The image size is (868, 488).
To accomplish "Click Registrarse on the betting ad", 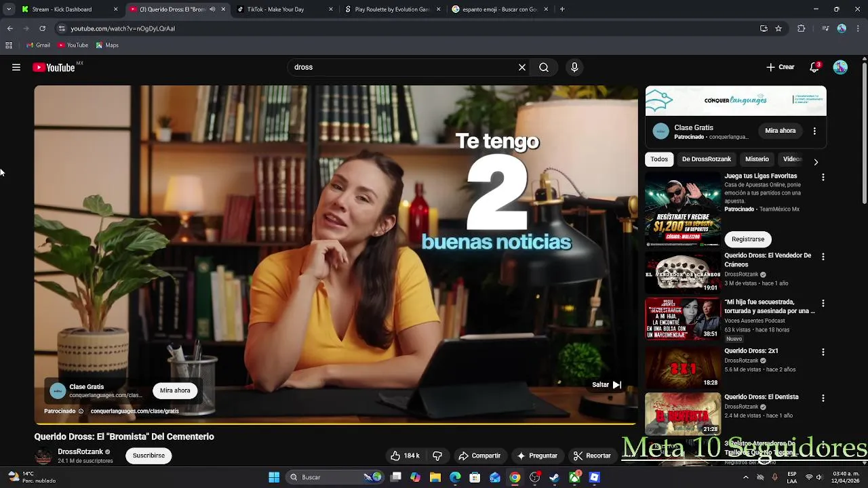I will click(748, 239).
